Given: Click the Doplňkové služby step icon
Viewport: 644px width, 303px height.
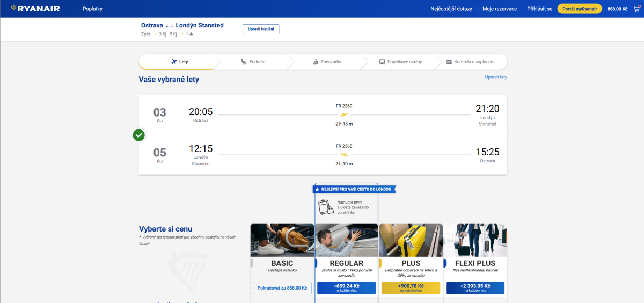Looking at the screenshot, I should (x=382, y=62).
